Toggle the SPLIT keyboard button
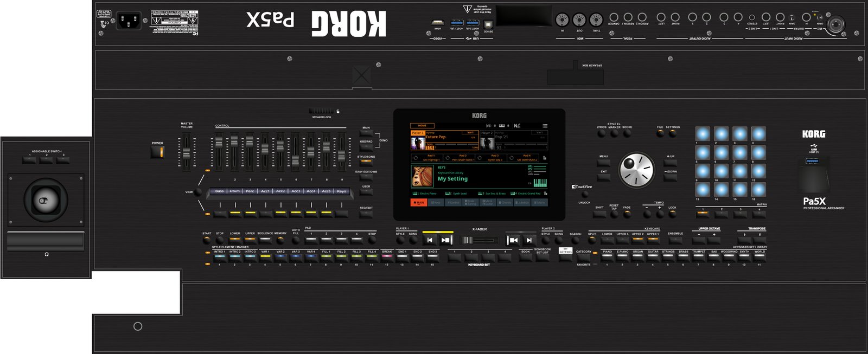 click(592, 240)
